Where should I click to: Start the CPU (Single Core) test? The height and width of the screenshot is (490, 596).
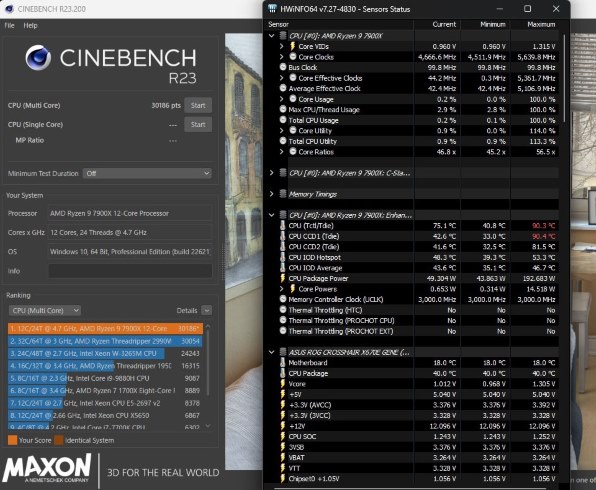point(198,124)
